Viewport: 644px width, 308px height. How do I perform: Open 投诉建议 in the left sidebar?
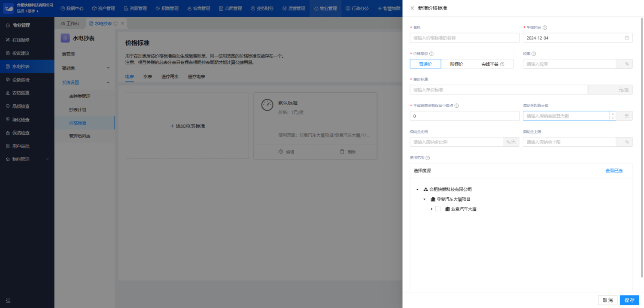click(x=27, y=53)
